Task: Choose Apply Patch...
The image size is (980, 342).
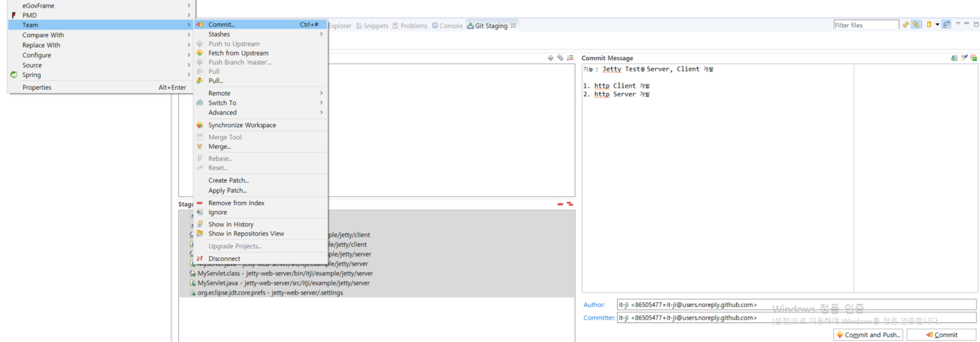Action: 261,190
